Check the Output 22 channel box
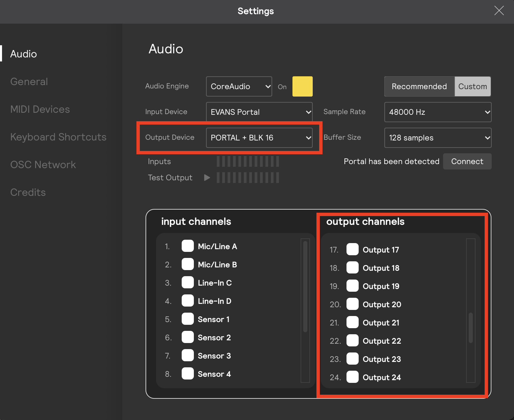Viewport: 514px width, 420px height. (353, 341)
